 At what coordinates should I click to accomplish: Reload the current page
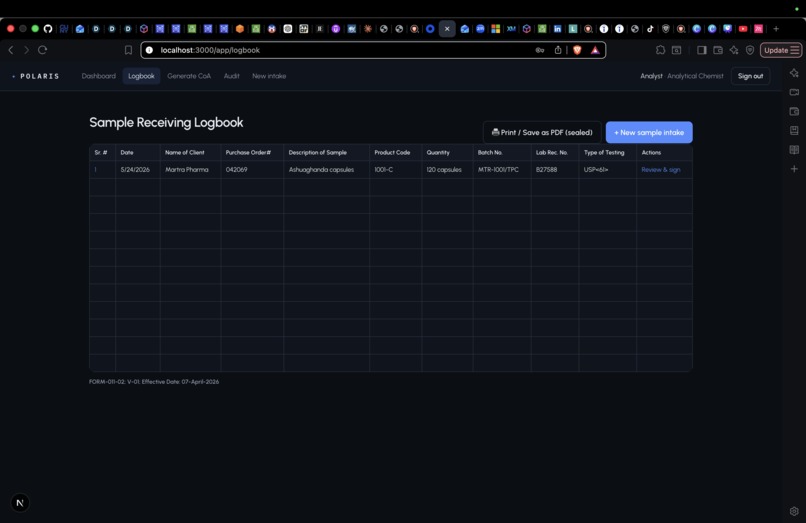(x=43, y=50)
